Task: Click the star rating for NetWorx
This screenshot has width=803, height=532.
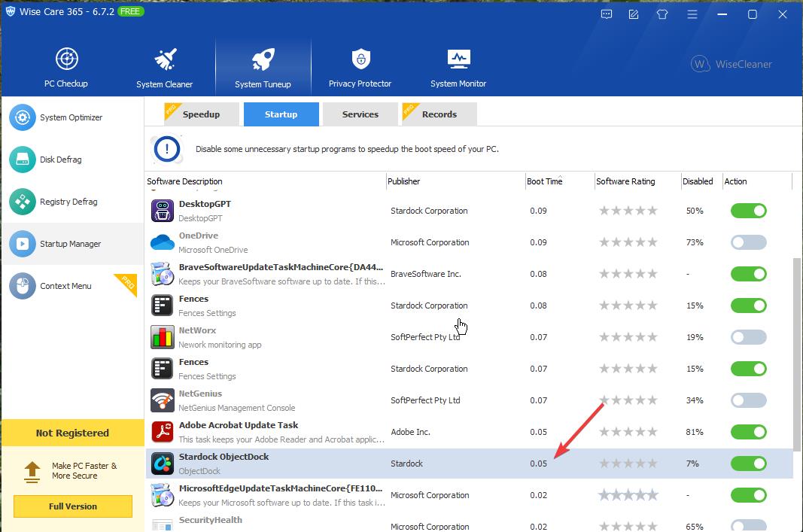Action: 628,337
